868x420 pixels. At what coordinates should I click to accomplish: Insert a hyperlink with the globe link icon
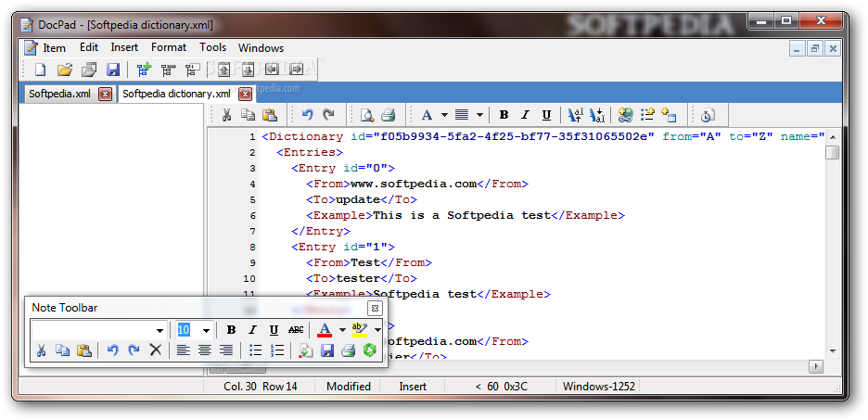coord(626,115)
